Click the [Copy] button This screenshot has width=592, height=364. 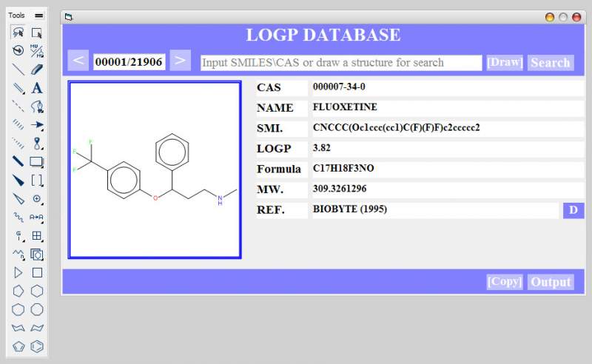[x=505, y=282]
